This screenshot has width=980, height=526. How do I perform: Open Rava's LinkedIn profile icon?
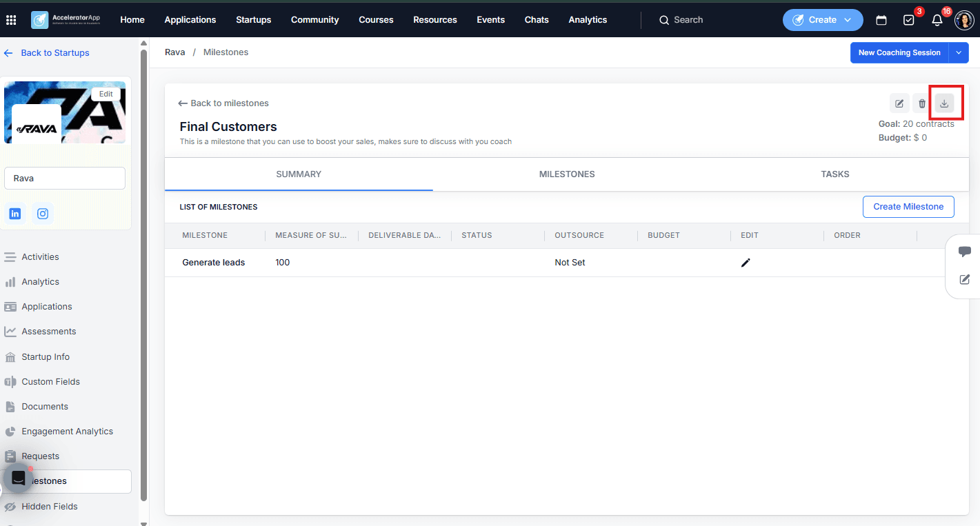click(x=15, y=214)
